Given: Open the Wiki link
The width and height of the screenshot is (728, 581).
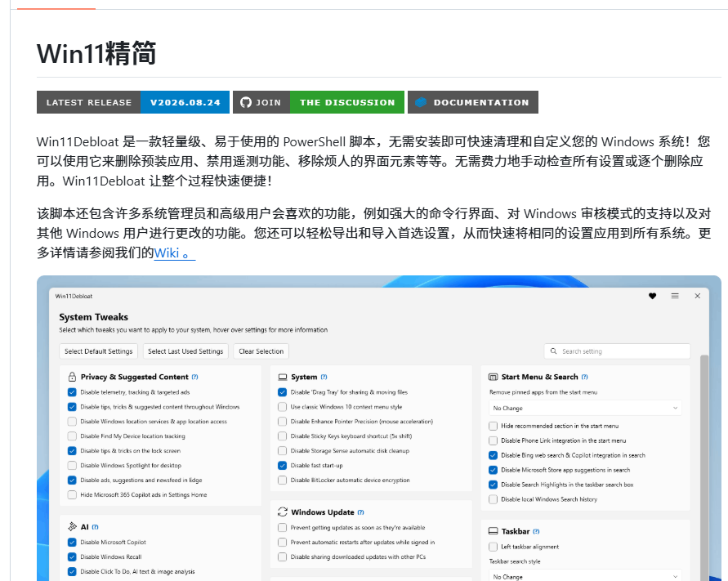Looking at the screenshot, I should pyautogui.click(x=175, y=253).
